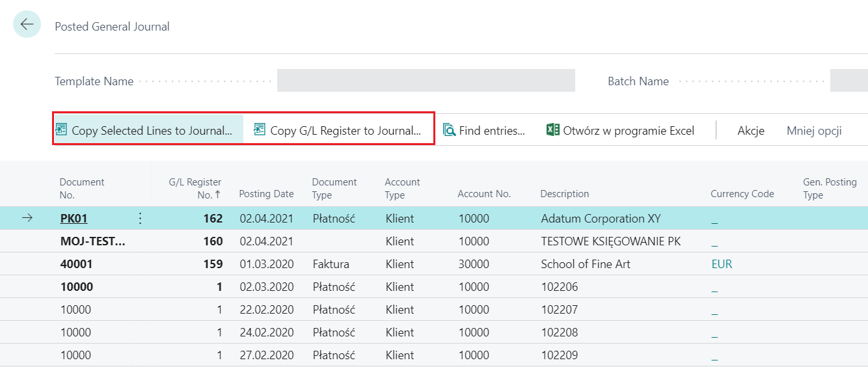Viewport: 868px width, 367px height.
Task: Click the Faktura document type cell
Action: (x=331, y=264)
